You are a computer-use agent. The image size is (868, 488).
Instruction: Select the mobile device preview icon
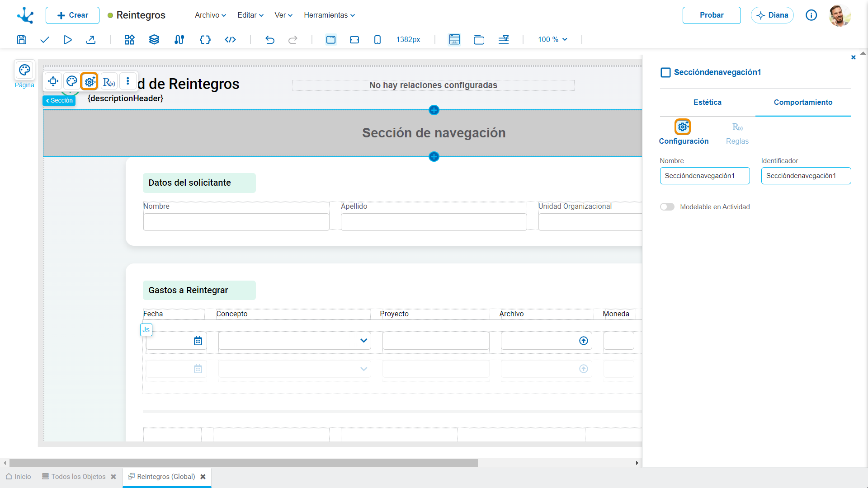(x=377, y=40)
